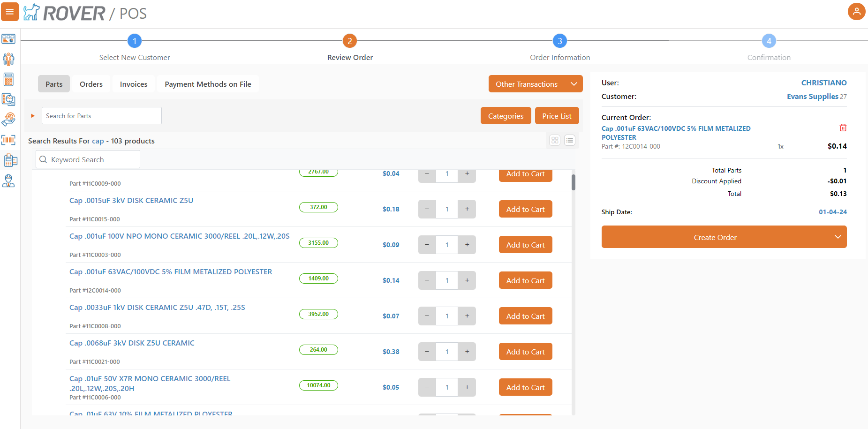Open the payment terminal icon in the sidebar
Viewport: 868px width, 429px height.
click(8, 160)
